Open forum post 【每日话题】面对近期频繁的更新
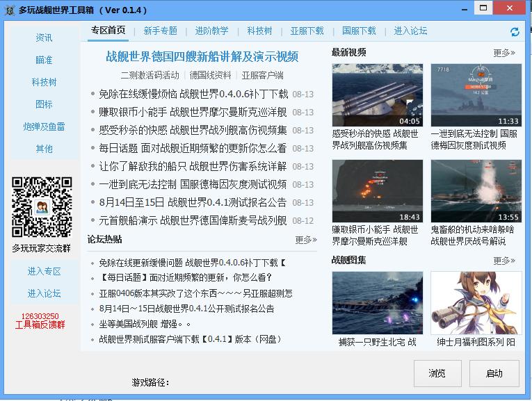Image resolution: width=532 pixels, height=401 pixels. coord(185,277)
